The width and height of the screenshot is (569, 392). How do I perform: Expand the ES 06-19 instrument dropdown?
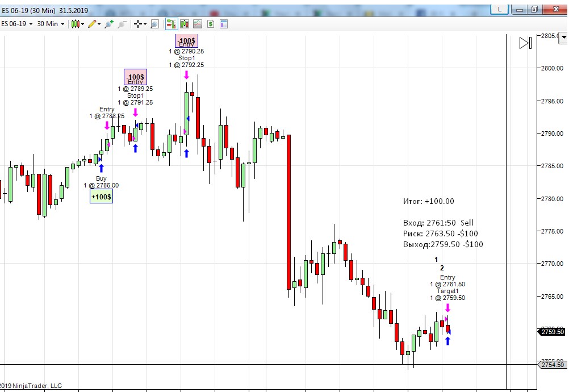coord(16,24)
